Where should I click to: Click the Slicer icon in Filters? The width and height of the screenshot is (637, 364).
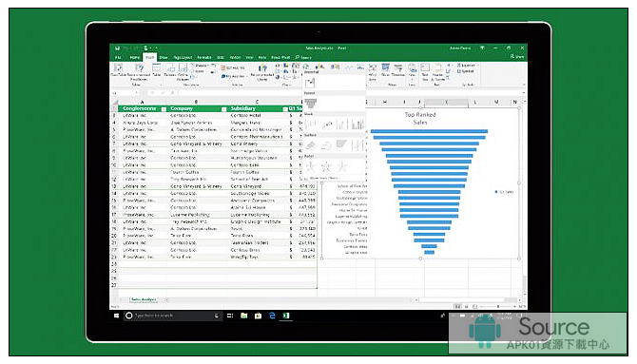(386, 69)
